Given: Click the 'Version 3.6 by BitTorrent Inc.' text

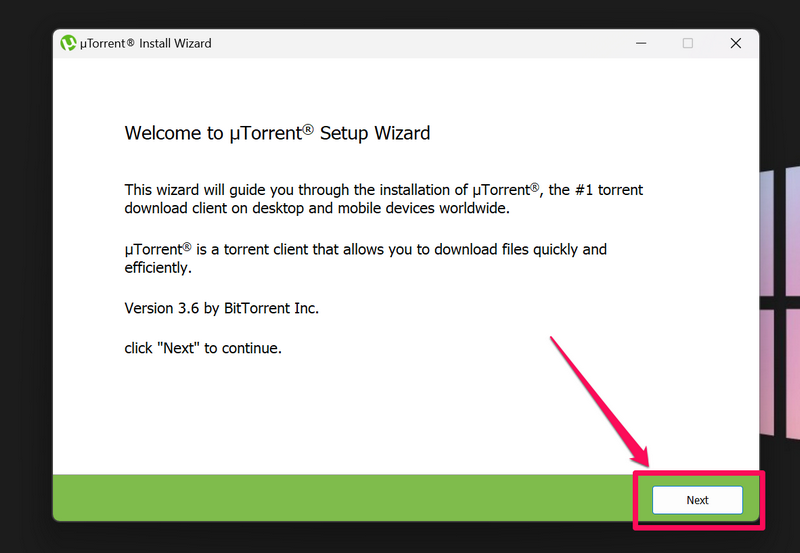Looking at the screenshot, I should pos(221,308).
